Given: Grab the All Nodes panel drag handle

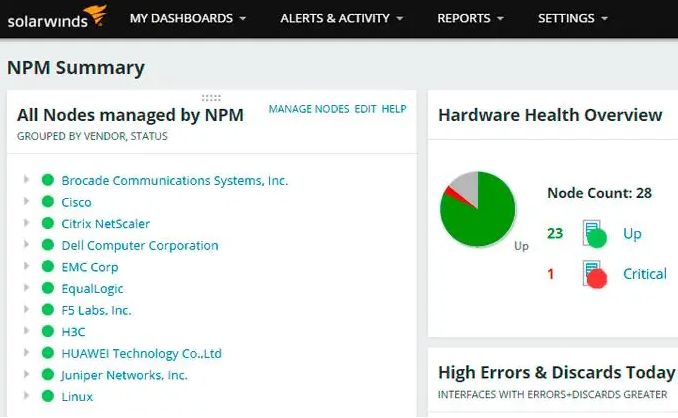Looking at the screenshot, I should [x=211, y=98].
